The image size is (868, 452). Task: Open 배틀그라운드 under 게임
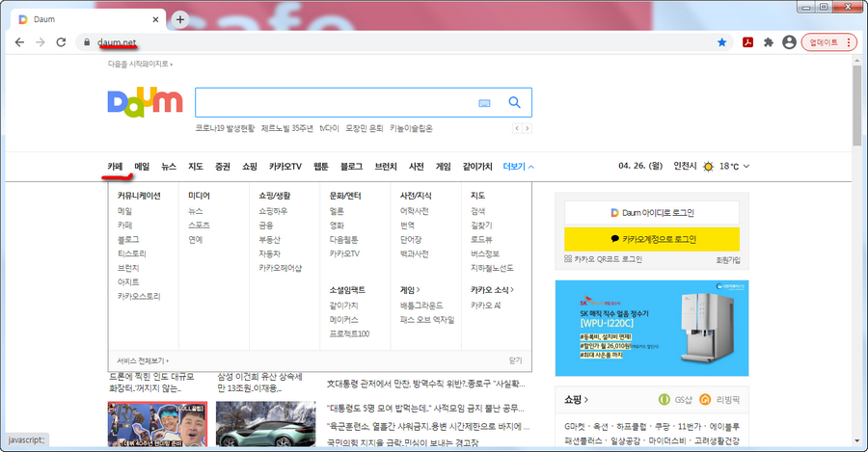tap(421, 306)
